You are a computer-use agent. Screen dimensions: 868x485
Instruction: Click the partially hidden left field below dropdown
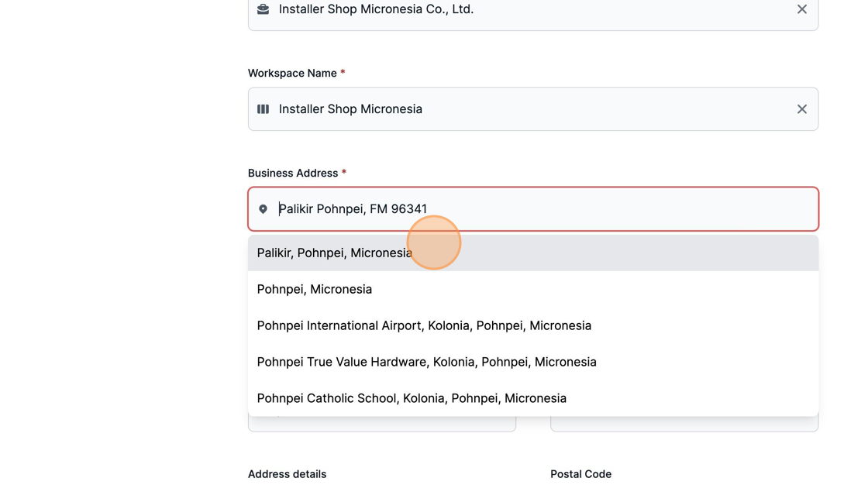coord(382,424)
